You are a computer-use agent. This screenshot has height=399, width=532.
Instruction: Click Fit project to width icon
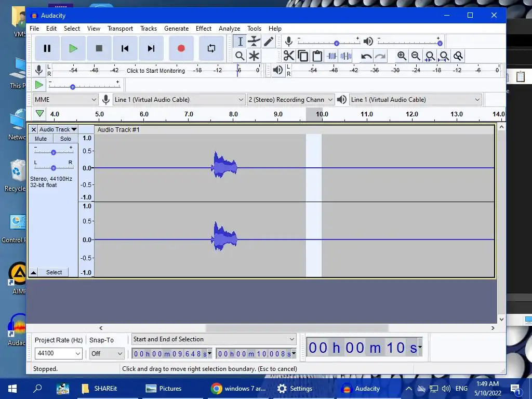tap(444, 56)
